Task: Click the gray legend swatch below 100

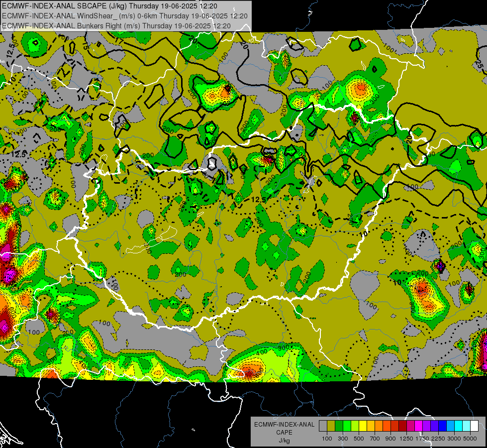Action: [x=323, y=426]
